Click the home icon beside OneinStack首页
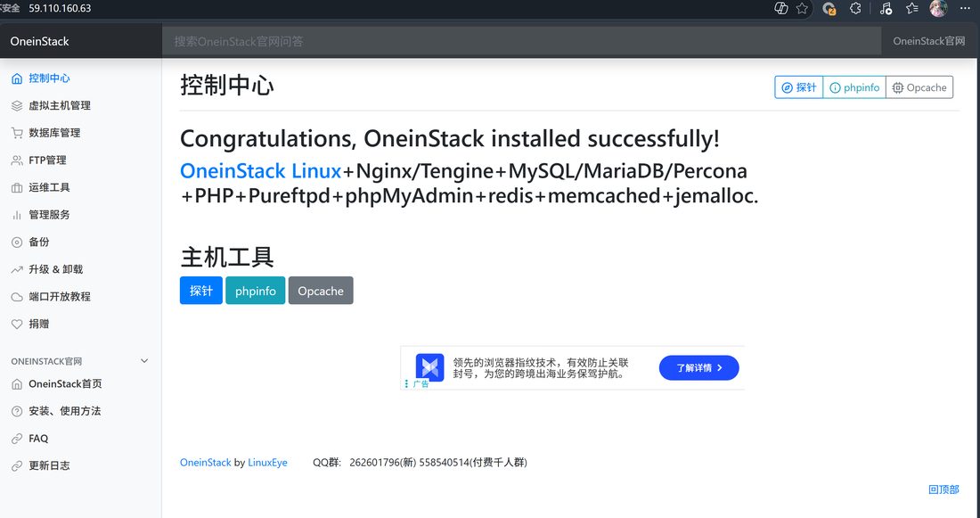Image resolution: width=980 pixels, height=518 pixels. [x=17, y=384]
